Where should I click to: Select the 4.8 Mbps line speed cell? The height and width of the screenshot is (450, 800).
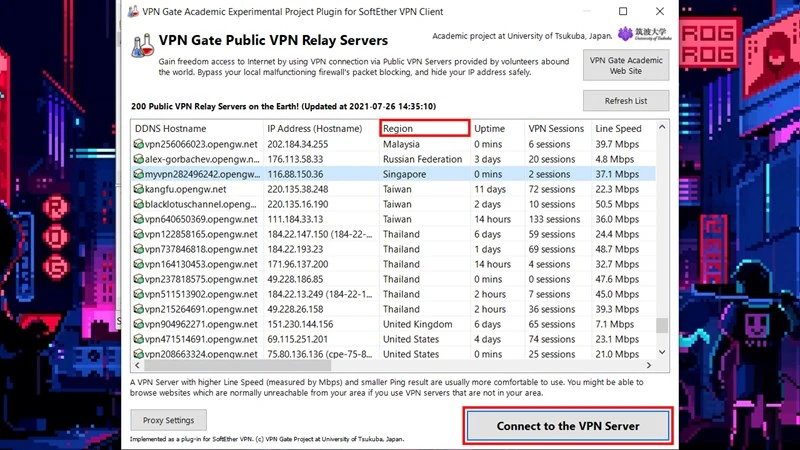(614, 159)
